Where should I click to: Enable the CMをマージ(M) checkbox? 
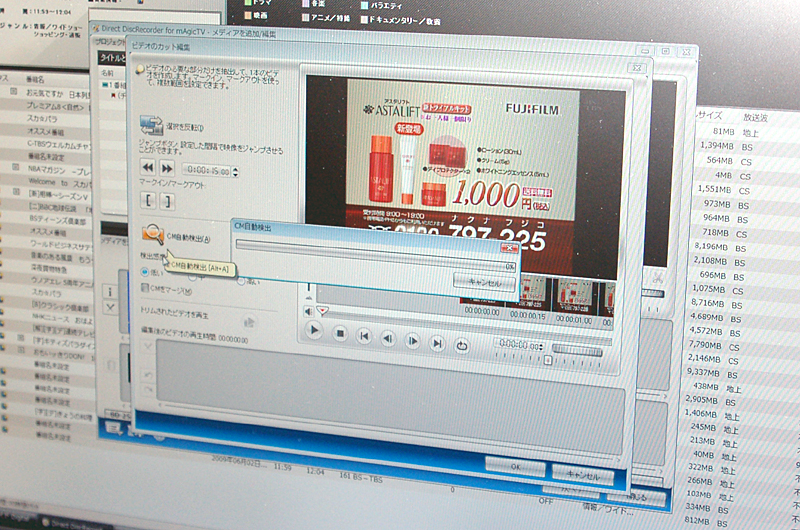click(144, 288)
